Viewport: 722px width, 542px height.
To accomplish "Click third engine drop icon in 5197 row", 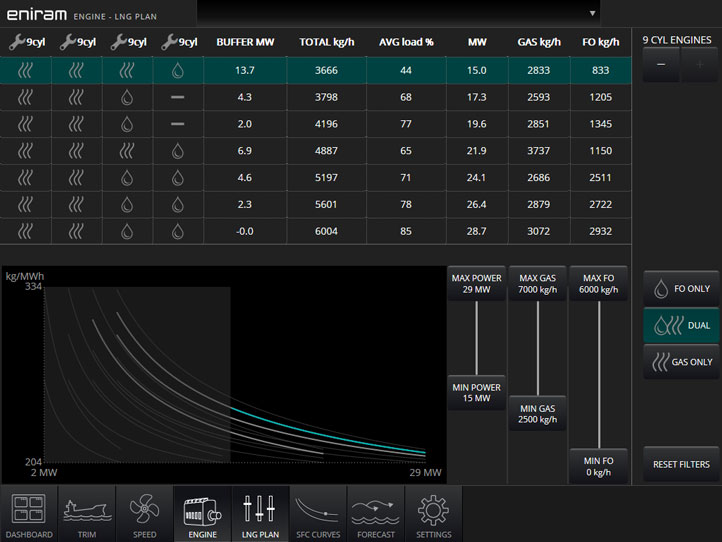I will click(x=127, y=178).
